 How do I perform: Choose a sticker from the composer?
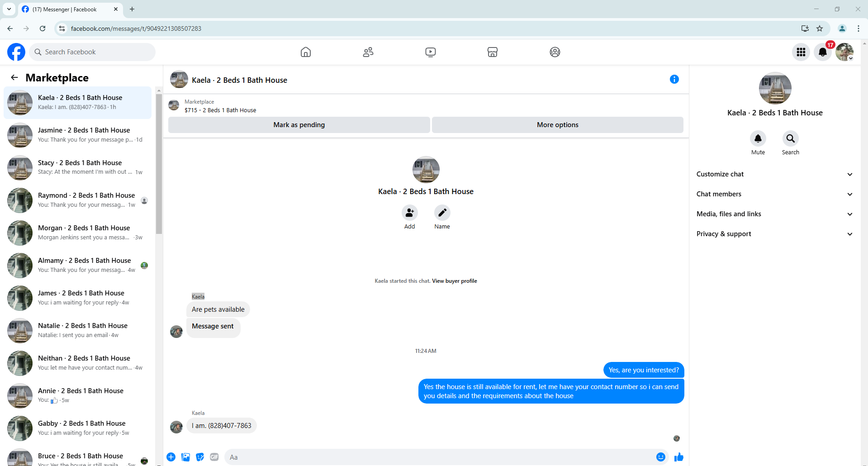[x=200, y=457]
